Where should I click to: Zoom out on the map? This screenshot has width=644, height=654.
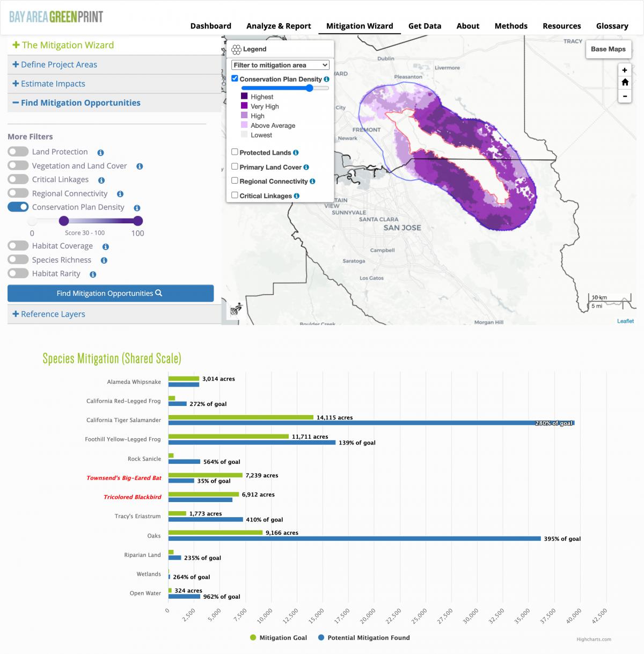point(625,96)
